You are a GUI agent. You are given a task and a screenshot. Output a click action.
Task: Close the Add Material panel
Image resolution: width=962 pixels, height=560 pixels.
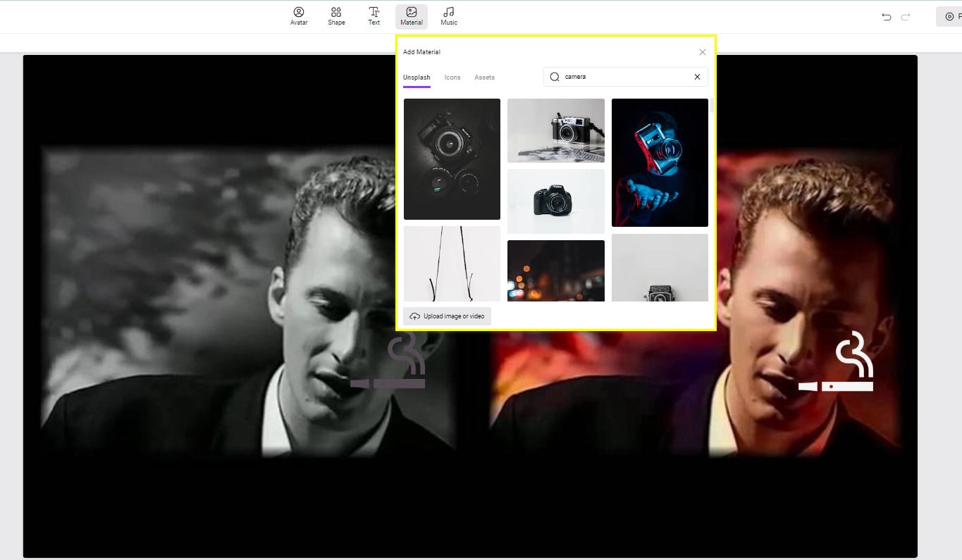tap(702, 51)
